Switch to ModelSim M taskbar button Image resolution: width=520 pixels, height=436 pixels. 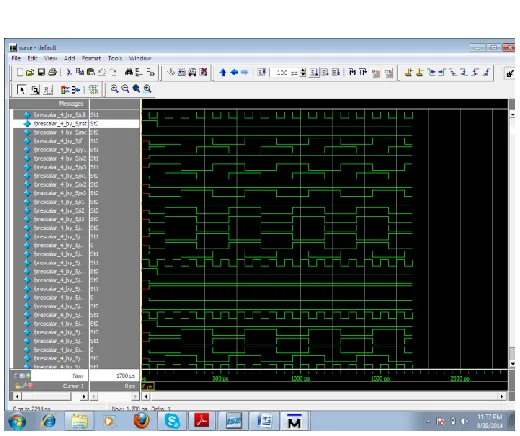[294, 421]
